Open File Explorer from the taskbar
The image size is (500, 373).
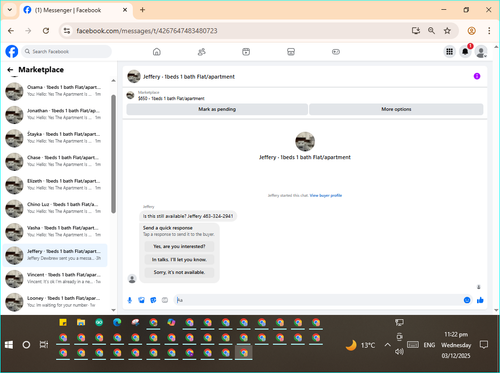pos(81,323)
